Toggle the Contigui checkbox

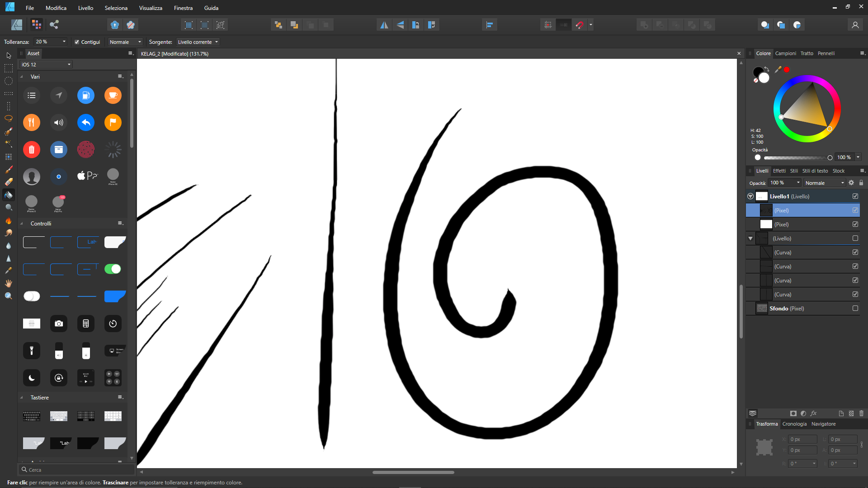(x=77, y=42)
